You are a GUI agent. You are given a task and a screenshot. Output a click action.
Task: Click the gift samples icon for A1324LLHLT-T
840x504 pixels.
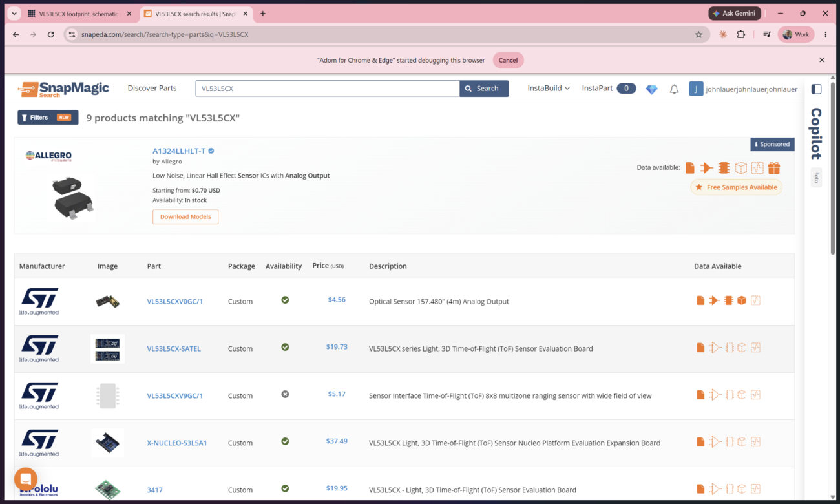(x=774, y=168)
